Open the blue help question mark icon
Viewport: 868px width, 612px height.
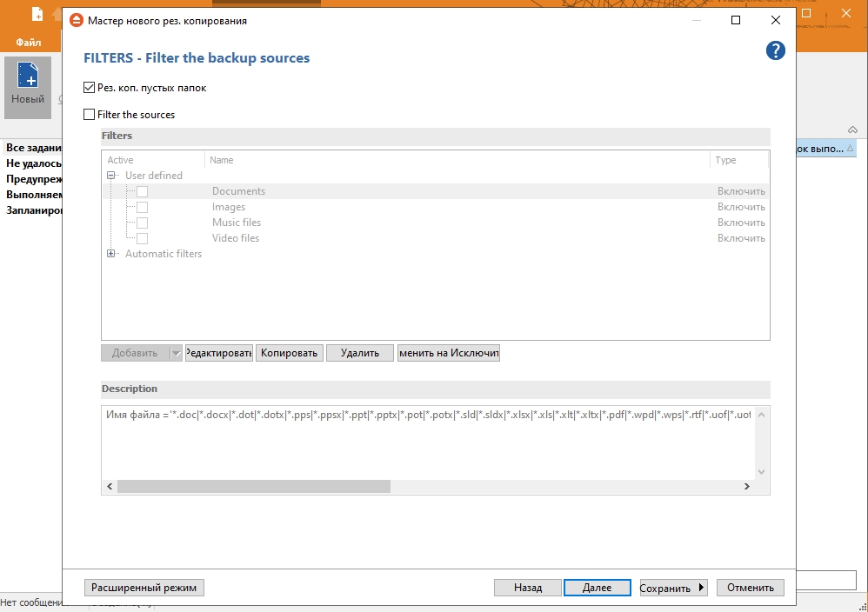point(775,50)
